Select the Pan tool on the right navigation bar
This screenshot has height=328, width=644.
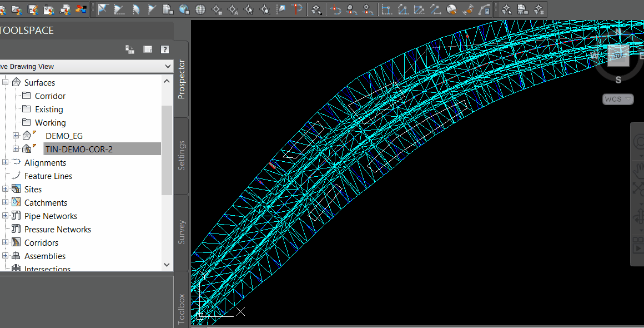[638, 171]
